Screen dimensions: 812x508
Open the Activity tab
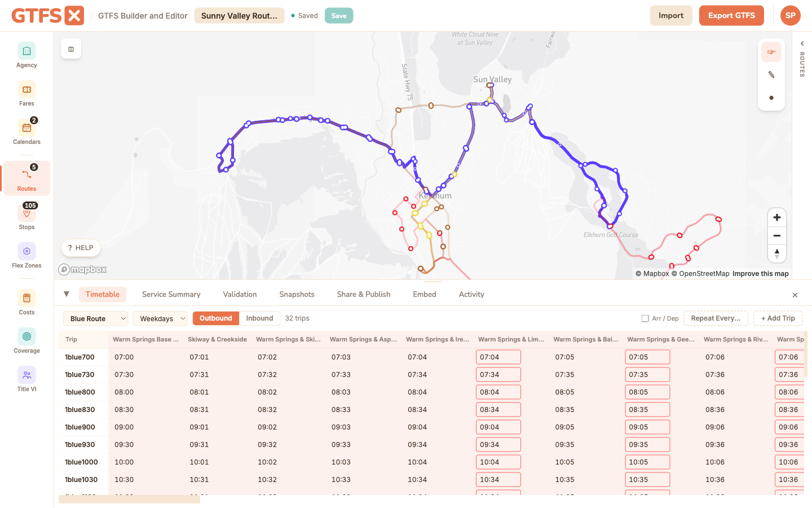click(471, 294)
